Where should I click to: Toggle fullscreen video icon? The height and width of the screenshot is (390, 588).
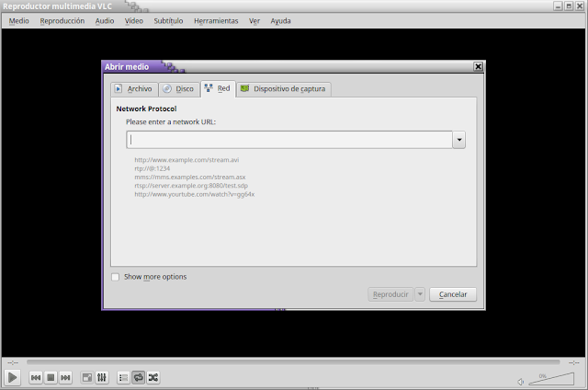(x=87, y=377)
